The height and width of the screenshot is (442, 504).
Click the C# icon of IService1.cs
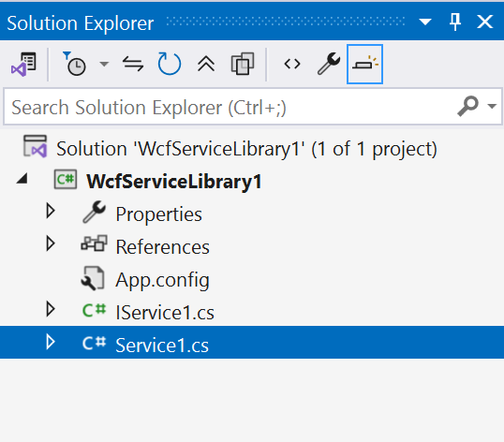94,310
